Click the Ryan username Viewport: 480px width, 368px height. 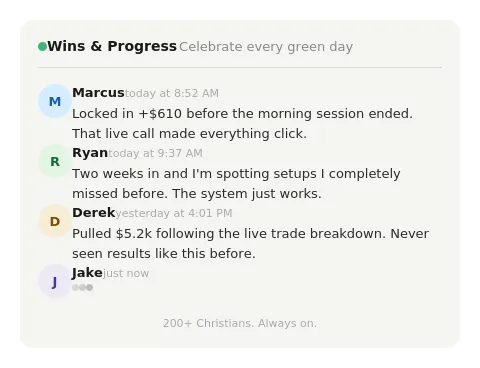90,153
